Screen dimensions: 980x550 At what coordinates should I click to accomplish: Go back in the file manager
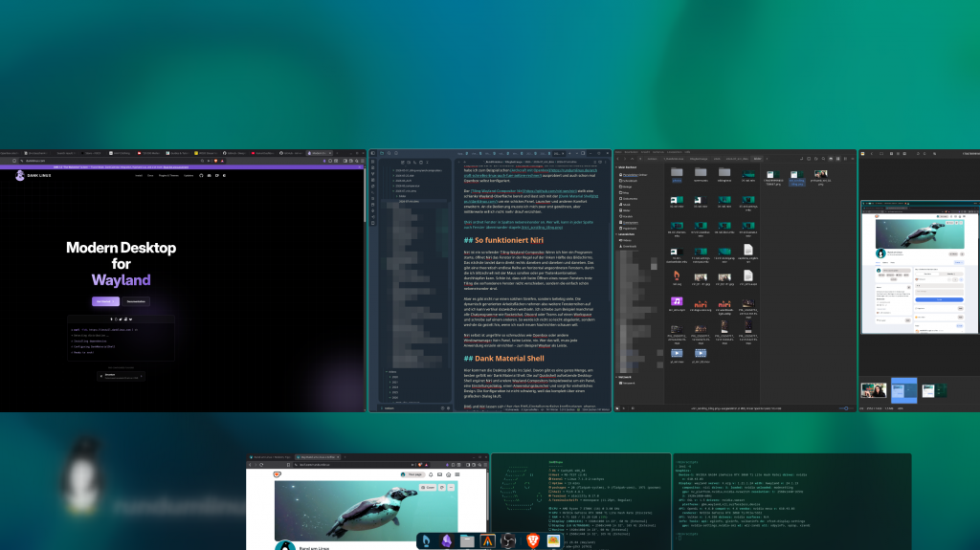pyautogui.click(x=618, y=159)
